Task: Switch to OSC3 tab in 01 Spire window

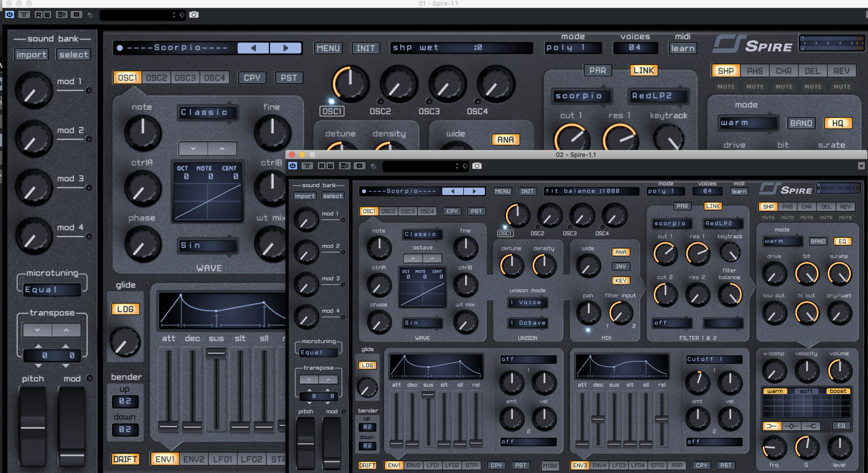Action: pyautogui.click(x=185, y=78)
